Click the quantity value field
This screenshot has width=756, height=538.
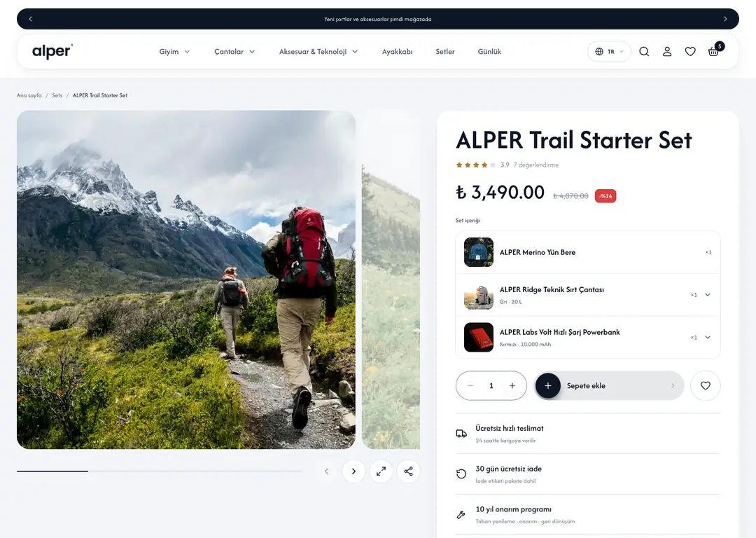[491, 385]
